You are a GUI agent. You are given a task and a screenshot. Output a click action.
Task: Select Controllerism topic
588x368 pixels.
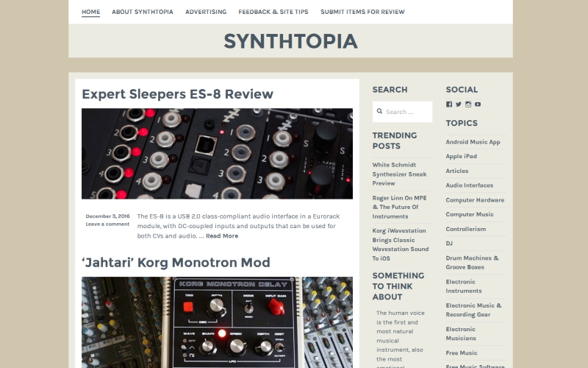466,229
